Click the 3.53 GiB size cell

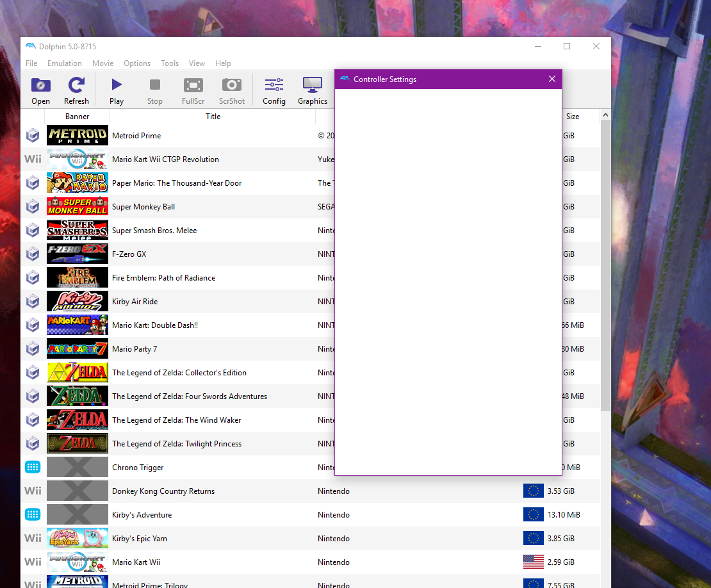click(561, 491)
